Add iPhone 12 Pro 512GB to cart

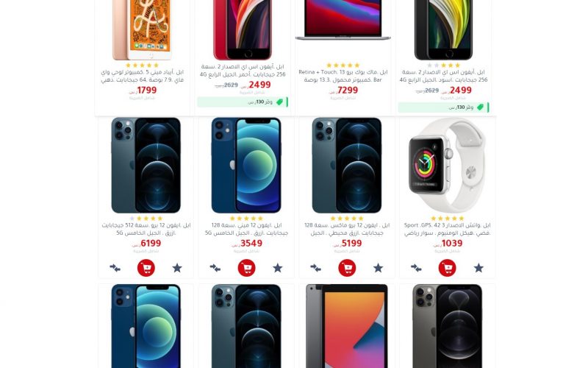click(x=146, y=268)
